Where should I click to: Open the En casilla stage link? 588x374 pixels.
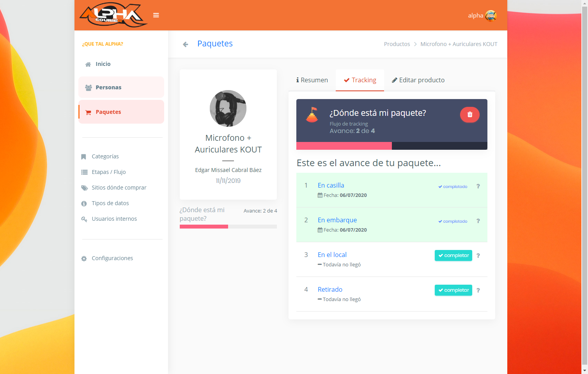tap(331, 185)
